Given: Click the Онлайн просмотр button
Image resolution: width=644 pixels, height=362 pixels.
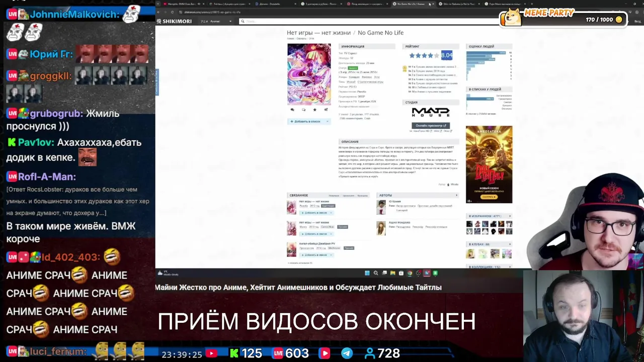Looking at the screenshot, I should [431, 125].
